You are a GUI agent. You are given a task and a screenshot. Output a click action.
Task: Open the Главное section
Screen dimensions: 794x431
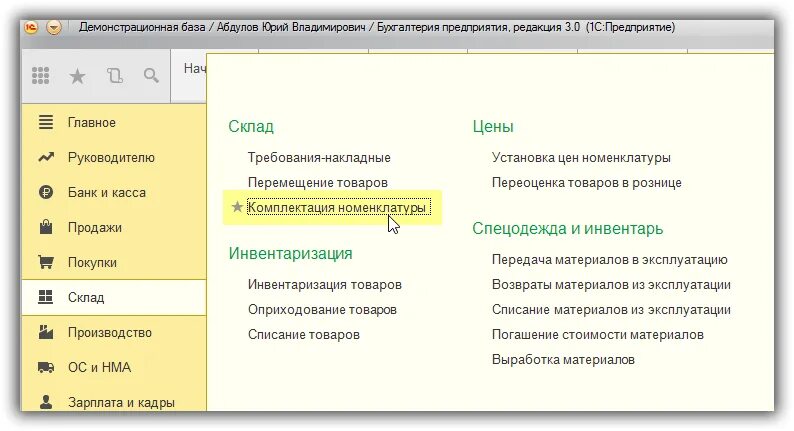[114, 122]
